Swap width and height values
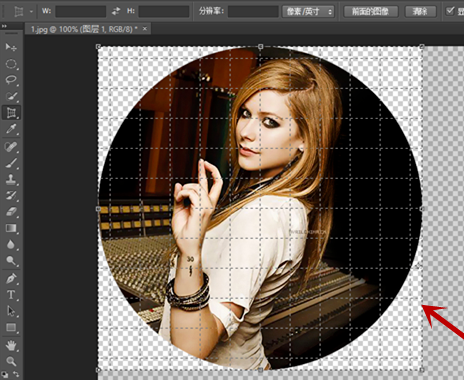Viewport: 464px width, 380px height. (x=116, y=11)
